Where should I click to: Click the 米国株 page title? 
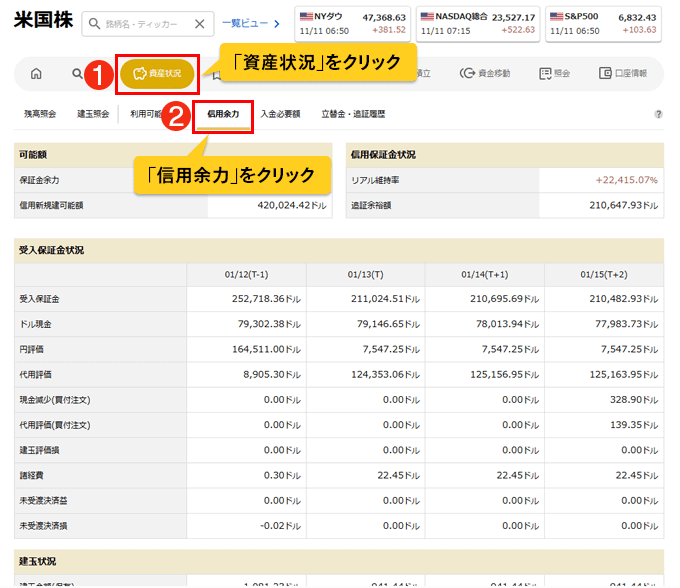coord(41,23)
